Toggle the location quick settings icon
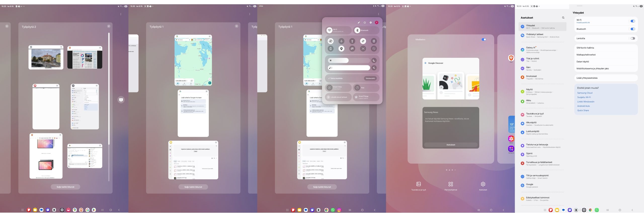Viewport: 644px width, 217px height. point(341,49)
